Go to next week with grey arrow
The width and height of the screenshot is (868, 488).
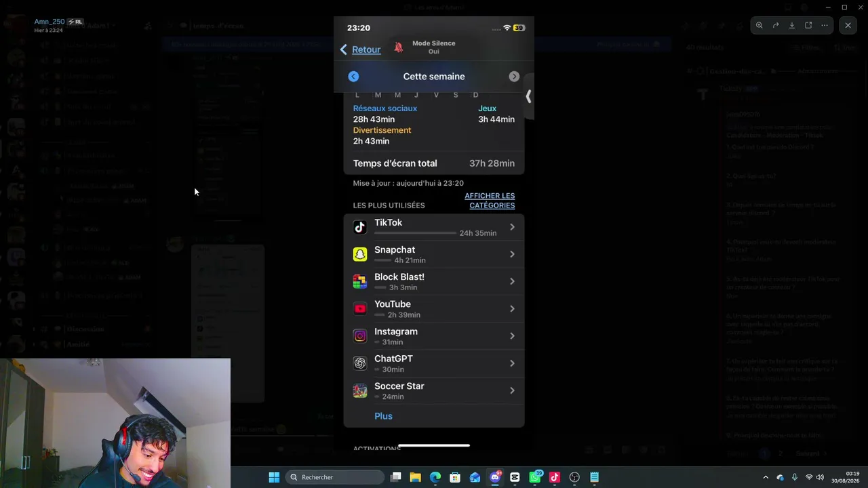coord(514,77)
